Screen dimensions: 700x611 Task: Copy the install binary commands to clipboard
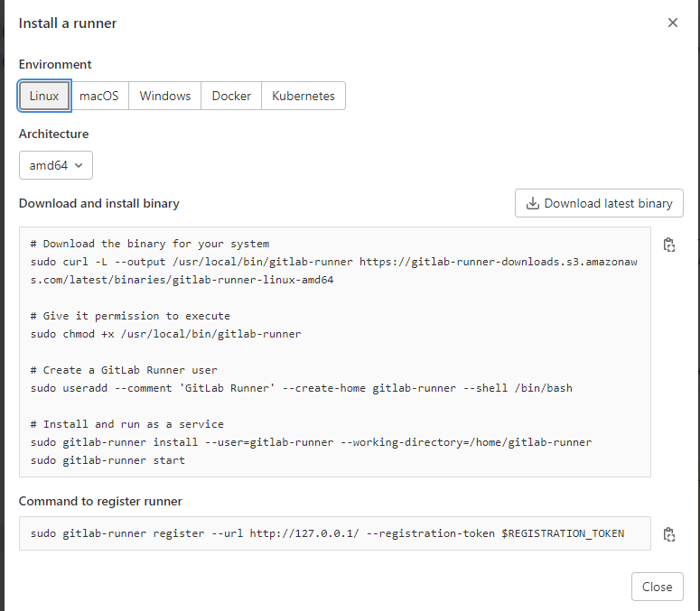(668, 245)
